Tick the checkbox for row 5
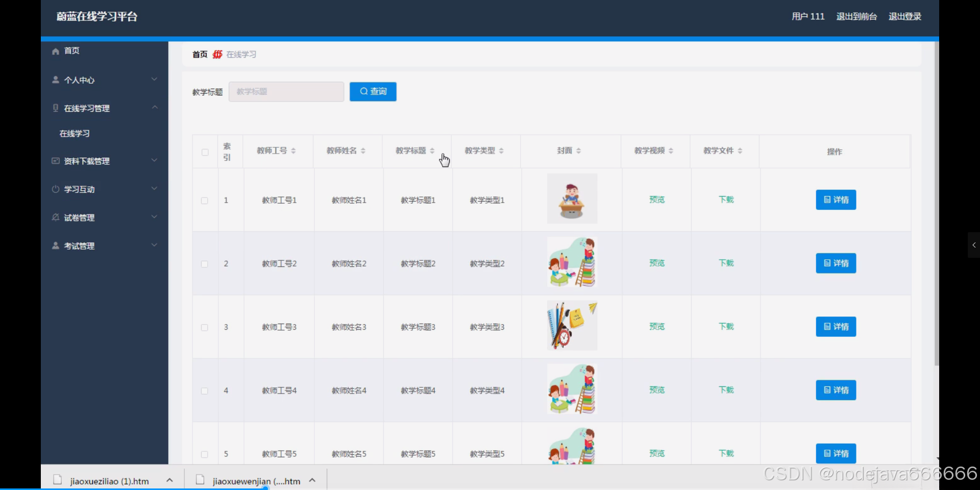 pyautogui.click(x=205, y=454)
